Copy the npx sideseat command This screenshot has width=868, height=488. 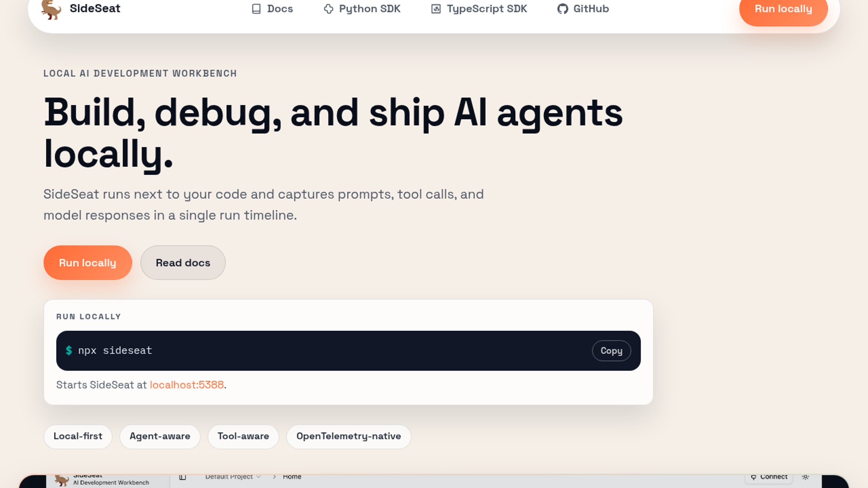click(611, 351)
